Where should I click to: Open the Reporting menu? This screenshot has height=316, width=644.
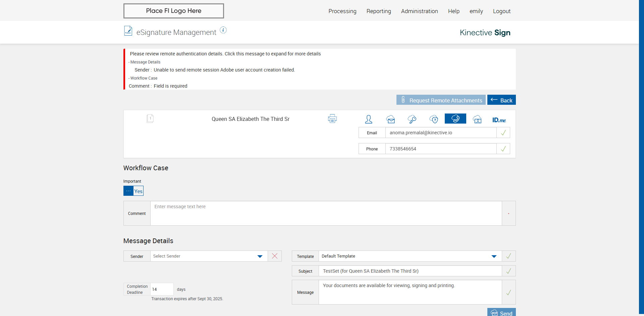(x=379, y=11)
